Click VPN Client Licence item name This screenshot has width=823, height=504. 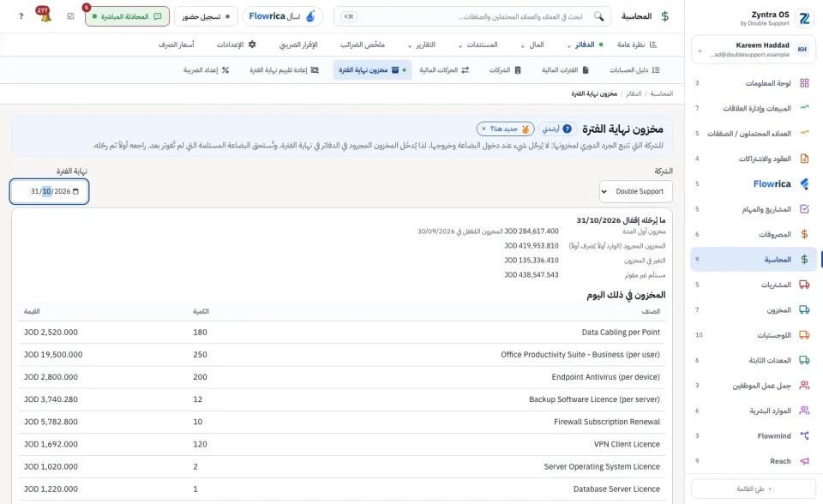point(627,444)
